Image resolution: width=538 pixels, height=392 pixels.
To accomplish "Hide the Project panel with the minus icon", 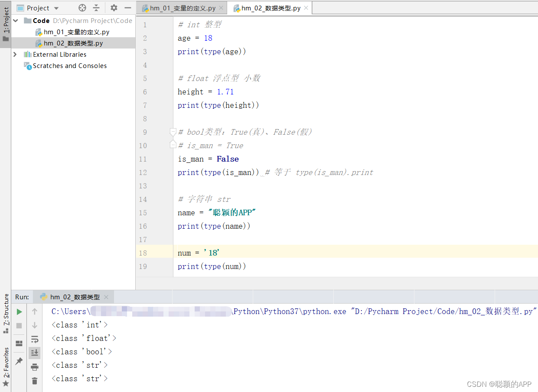I will pyautogui.click(x=127, y=8).
